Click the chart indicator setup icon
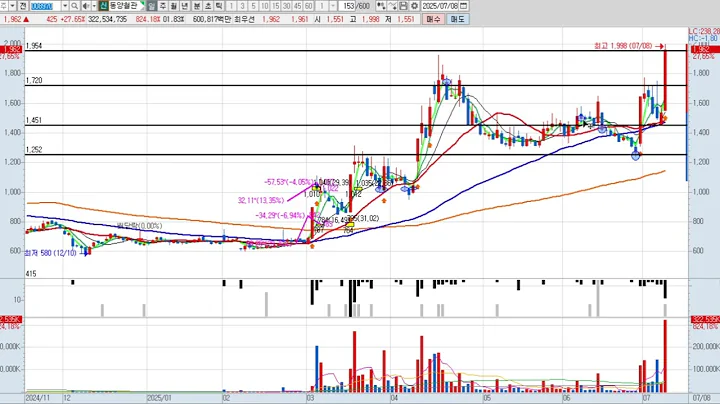Screen dimensions: 720x404 click(381, 6)
